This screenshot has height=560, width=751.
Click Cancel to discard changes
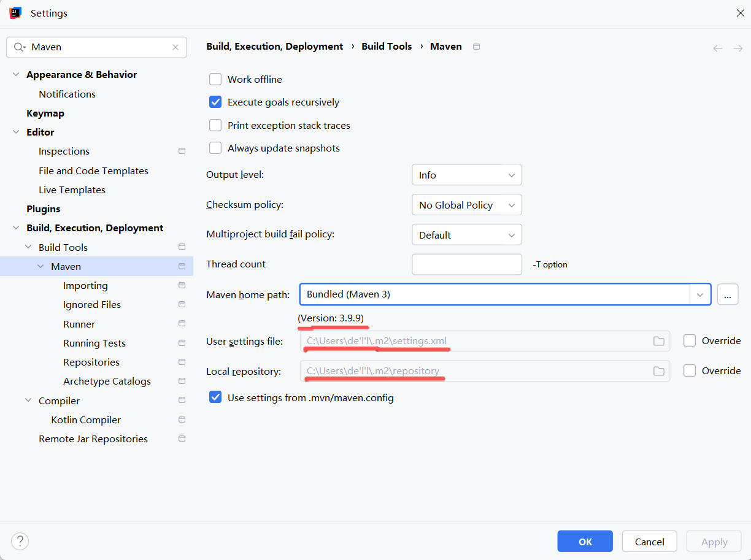[650, 542]
